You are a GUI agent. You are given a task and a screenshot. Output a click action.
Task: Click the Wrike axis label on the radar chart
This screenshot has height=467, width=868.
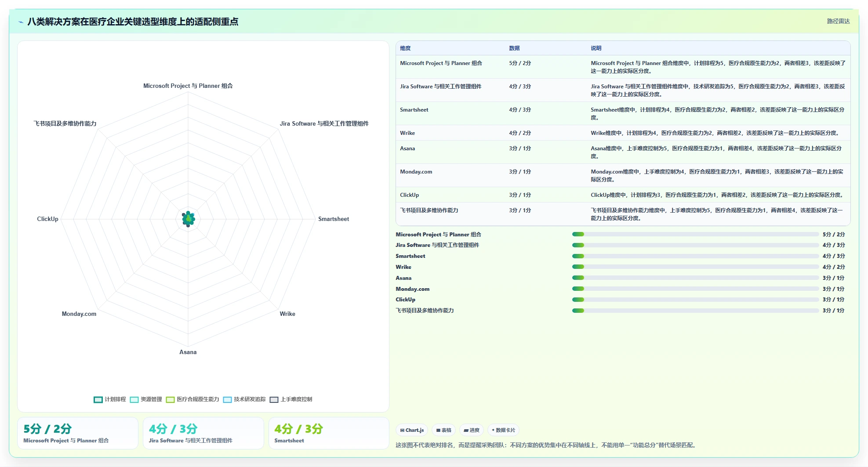point(287,314)
